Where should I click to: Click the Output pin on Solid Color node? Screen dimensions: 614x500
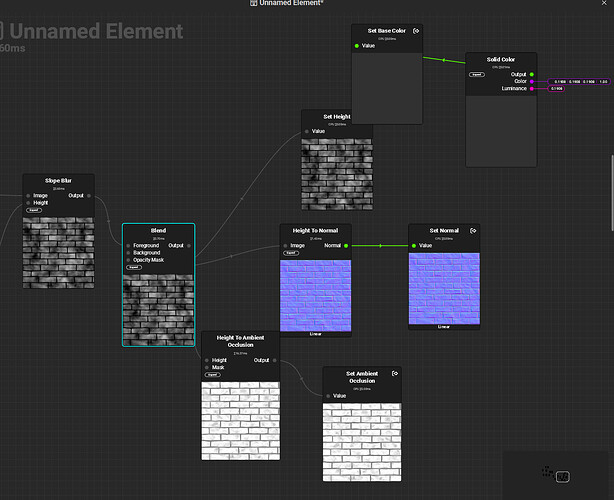(x=531, y=74)
